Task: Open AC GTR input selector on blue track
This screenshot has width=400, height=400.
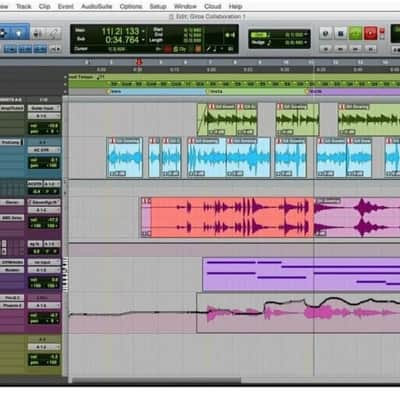Action: pyautogui.click(x=44, y=150)
